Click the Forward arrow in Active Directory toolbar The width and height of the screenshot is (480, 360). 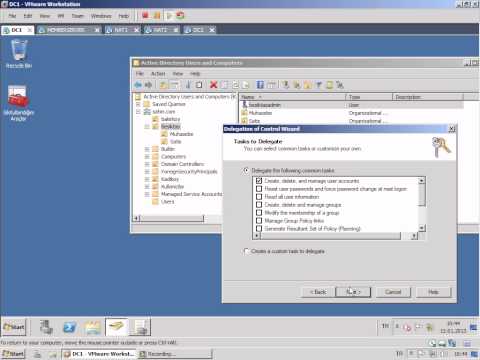[148, 85]
